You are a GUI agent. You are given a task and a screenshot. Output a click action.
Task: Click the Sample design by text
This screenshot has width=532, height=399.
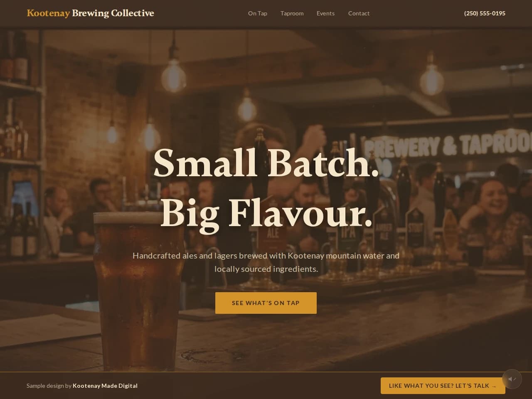pos(49,386)
